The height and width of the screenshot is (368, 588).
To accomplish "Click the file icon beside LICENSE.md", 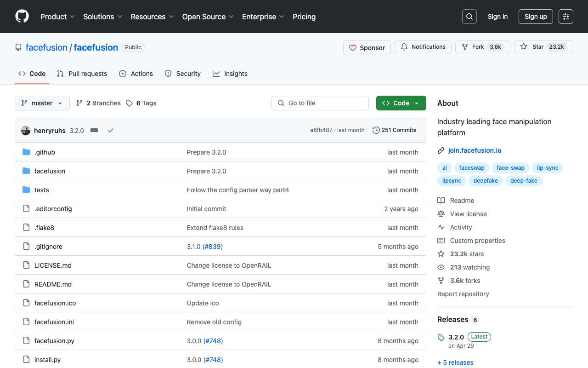I will coord(26,265).
